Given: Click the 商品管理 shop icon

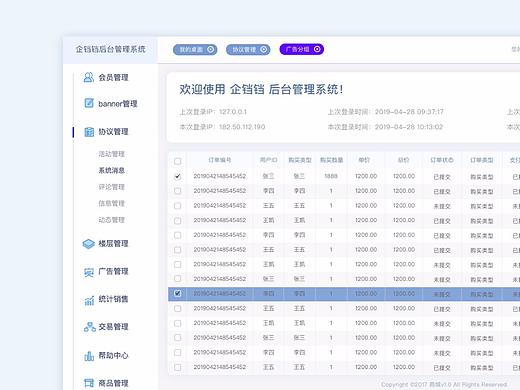Looking at the screenshot, I should pos(89,383).
